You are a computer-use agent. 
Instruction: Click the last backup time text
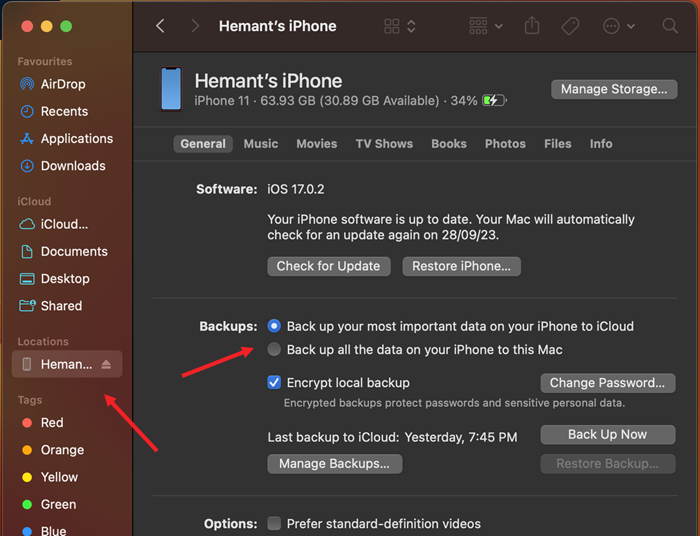pyautogui.click(x=461, y=437)
